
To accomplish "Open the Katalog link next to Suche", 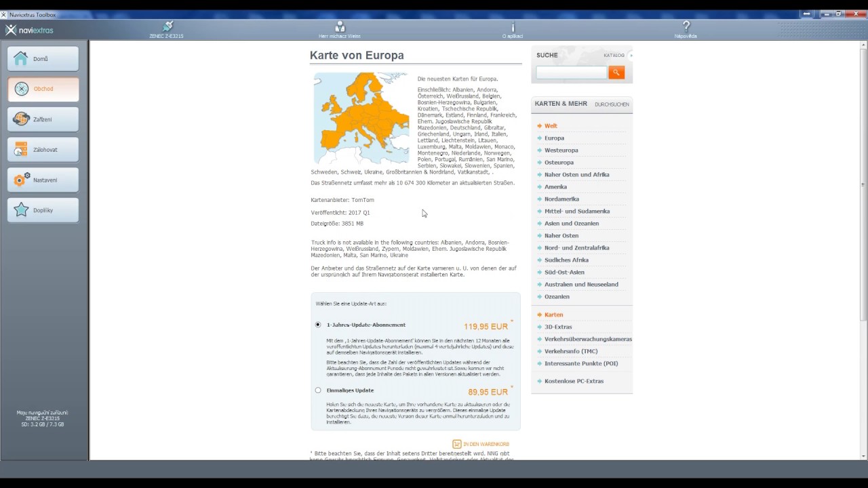I will point(614,55).
